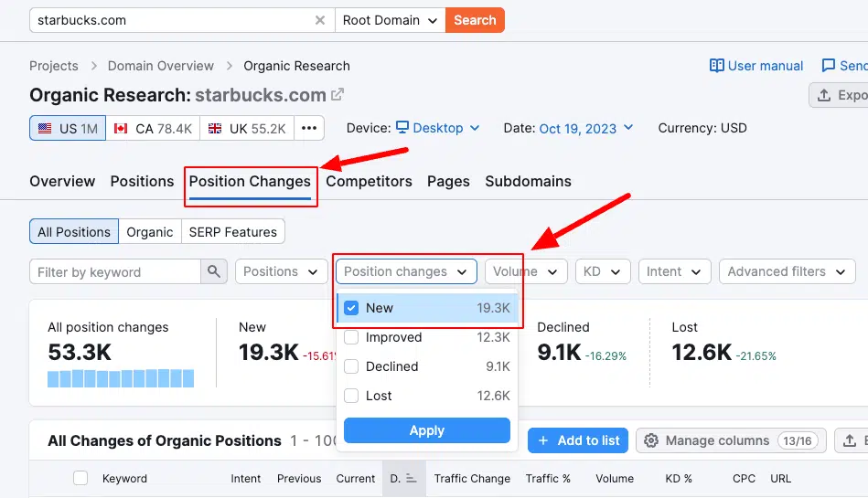Switch to the Subdomains tab
The image size is (868, 498).
(x=528, y=182)
